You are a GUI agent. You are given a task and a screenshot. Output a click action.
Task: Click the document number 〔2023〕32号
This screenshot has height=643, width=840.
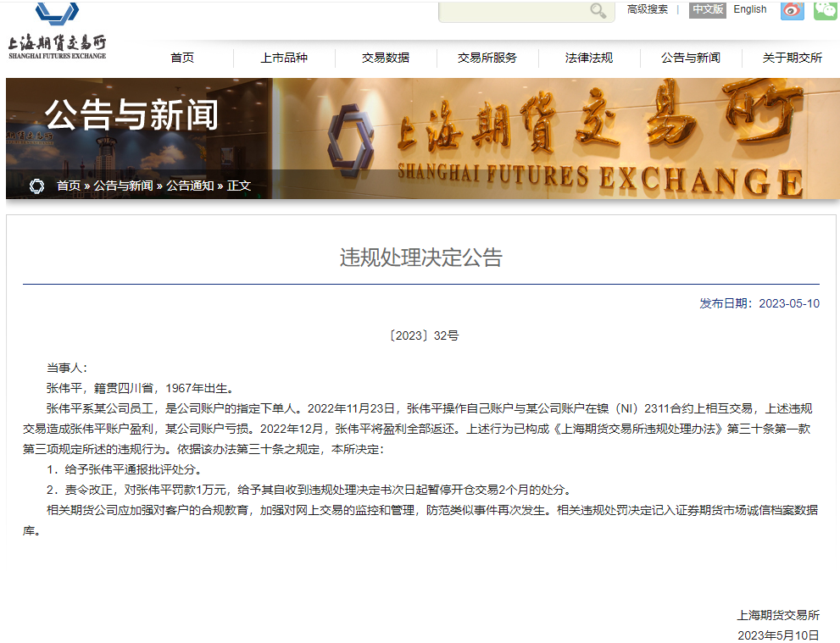[423, 335]
